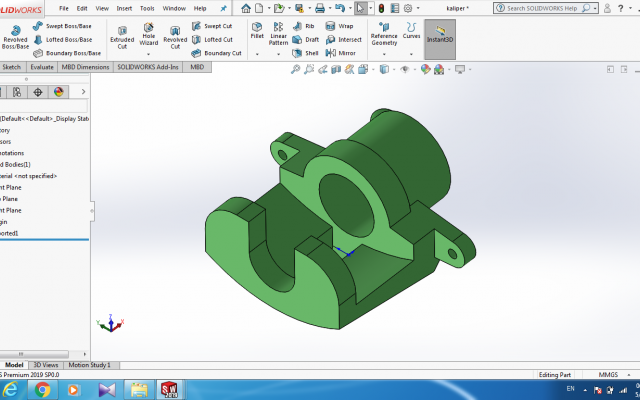This screenshot has height=400, width=640.
Task: Click the Apply Scene icon
Action: (439, 69)
